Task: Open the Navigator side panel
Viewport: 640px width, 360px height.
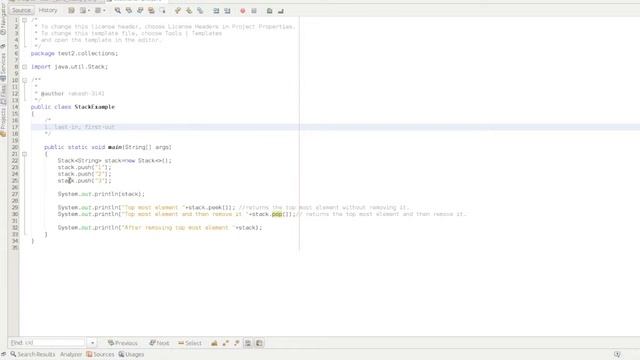Action: pyautogui.click(x=3, y=19)
